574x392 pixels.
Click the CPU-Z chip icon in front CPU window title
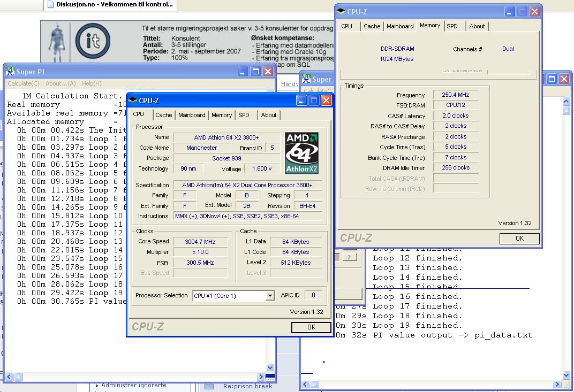[x=133, y=100]
